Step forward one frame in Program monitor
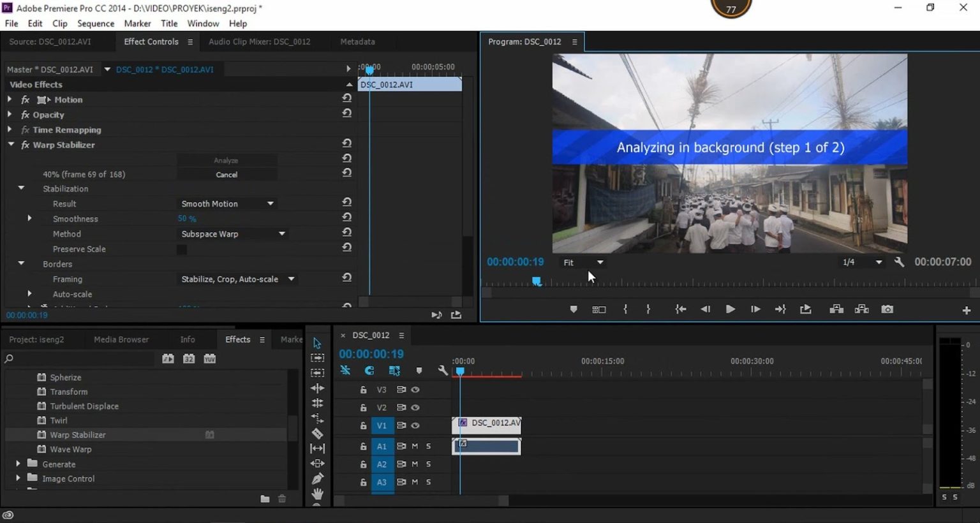This screenshot has height=523, width=980. click(x=755, y=309)
